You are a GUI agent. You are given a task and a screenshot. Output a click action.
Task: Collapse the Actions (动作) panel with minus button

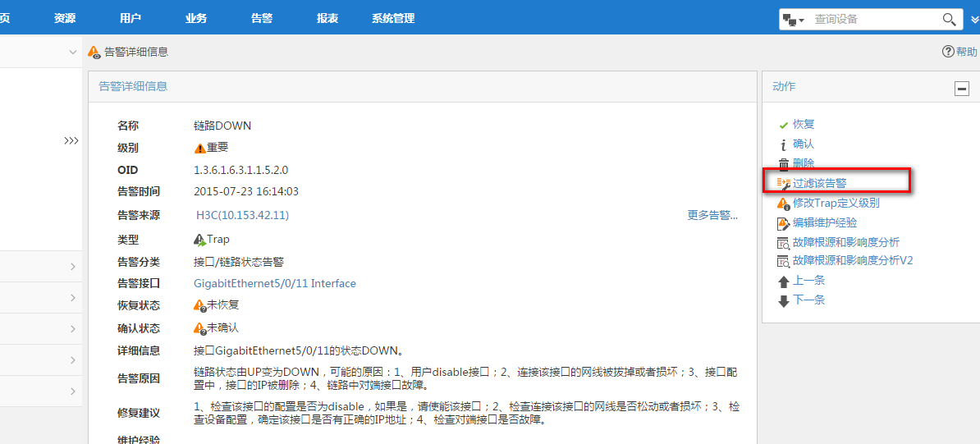[x=961, y=89]
